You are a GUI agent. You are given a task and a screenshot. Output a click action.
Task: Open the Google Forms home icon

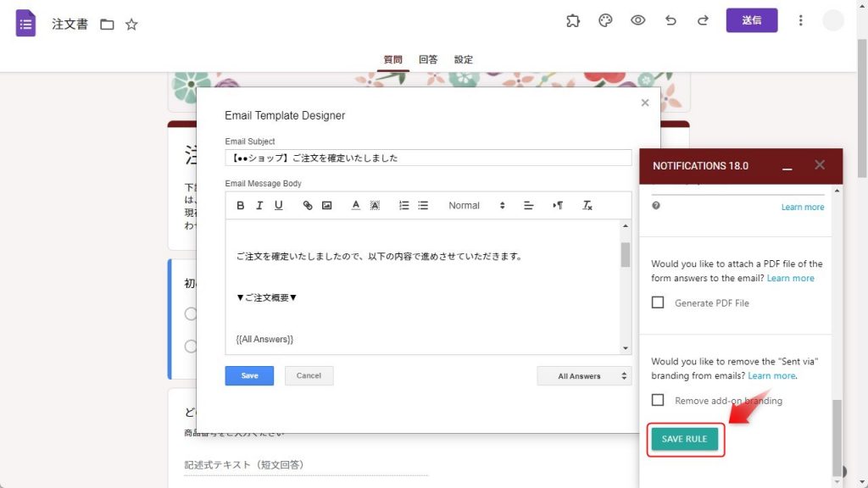click(x=25, y=23)
